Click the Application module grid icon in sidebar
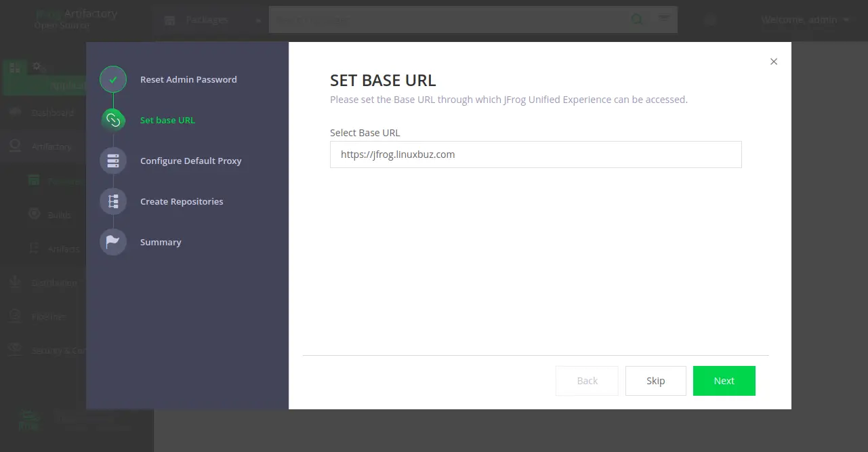The height and width of the screenshot is (452, 868). tap(15, 67)
